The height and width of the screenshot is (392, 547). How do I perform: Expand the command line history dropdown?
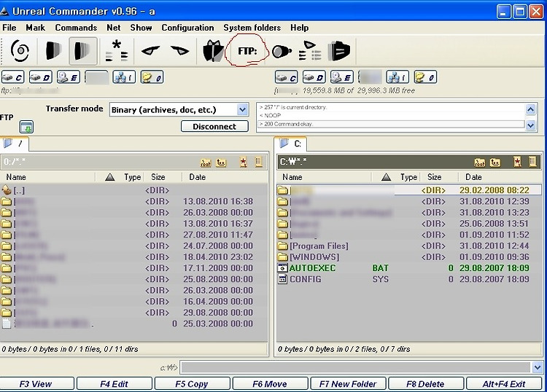pos(538,367)
